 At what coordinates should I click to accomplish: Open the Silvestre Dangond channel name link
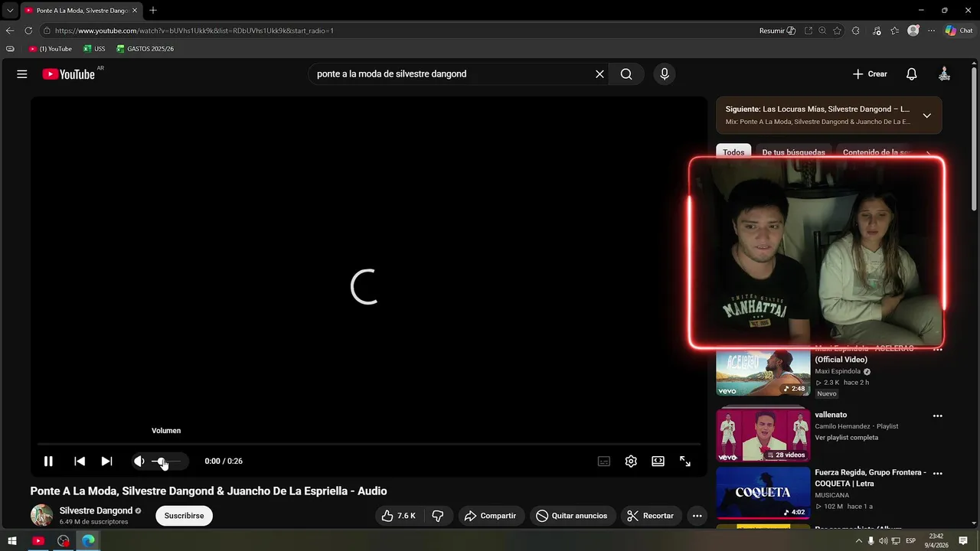click(96, 510)
